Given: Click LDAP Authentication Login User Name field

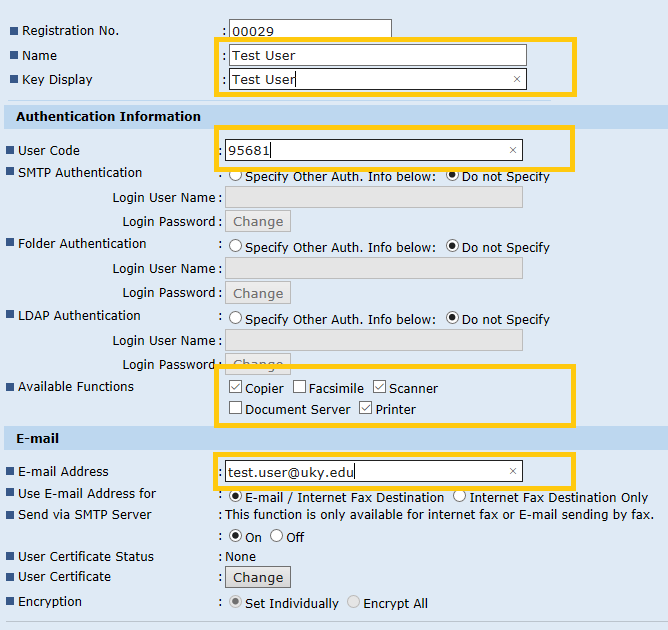Looking at the screenshot, I should pos(374,341).
